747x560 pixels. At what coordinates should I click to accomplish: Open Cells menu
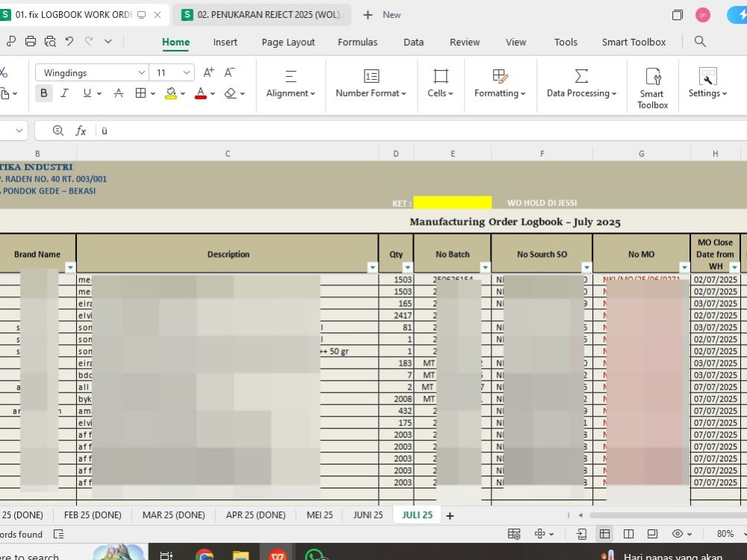440,84
